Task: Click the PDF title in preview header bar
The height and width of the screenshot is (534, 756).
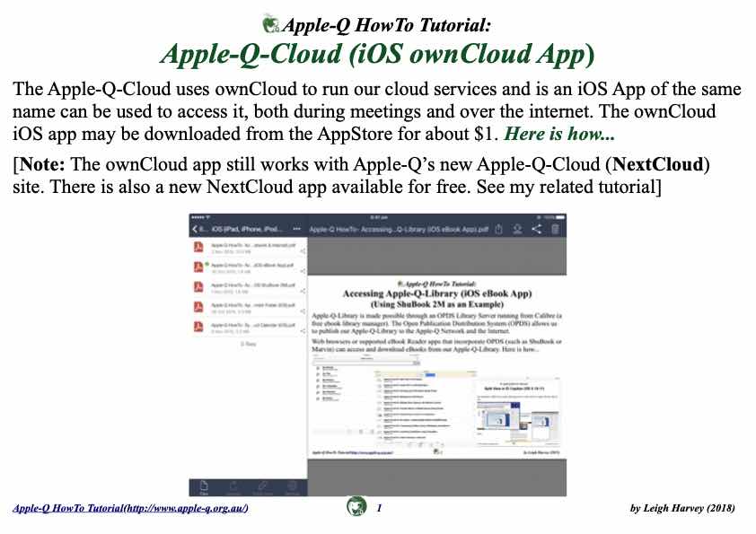Action: click(x=399, y=230)
